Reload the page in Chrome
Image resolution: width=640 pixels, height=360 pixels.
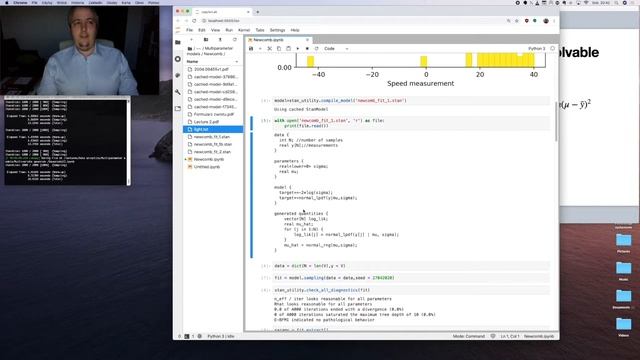click(195, 21)
